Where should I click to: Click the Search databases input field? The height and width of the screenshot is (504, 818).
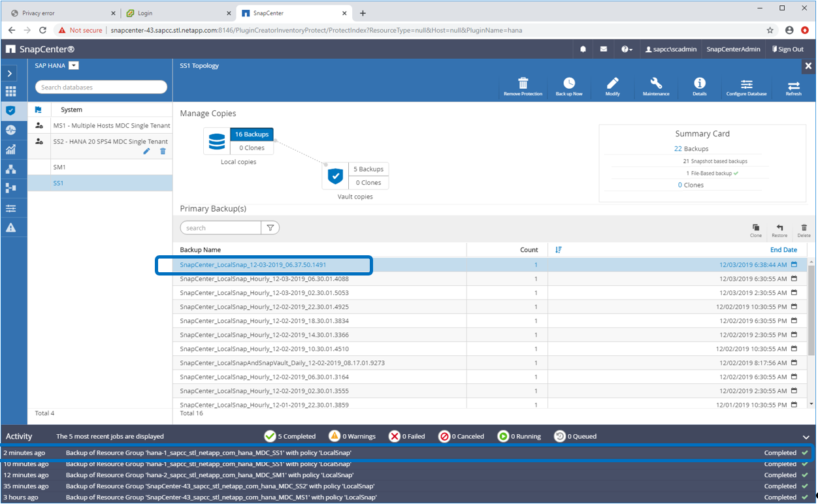coord(101,87)
